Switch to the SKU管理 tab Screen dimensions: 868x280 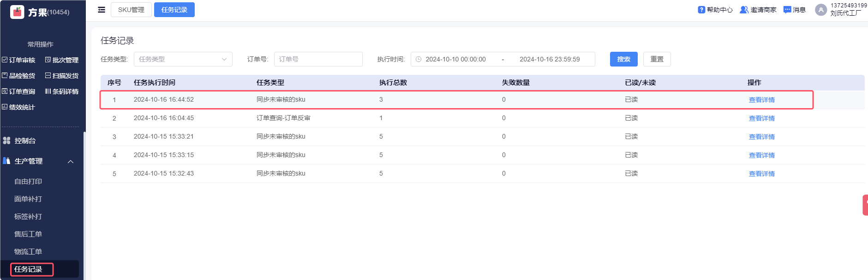click(131, 10)
